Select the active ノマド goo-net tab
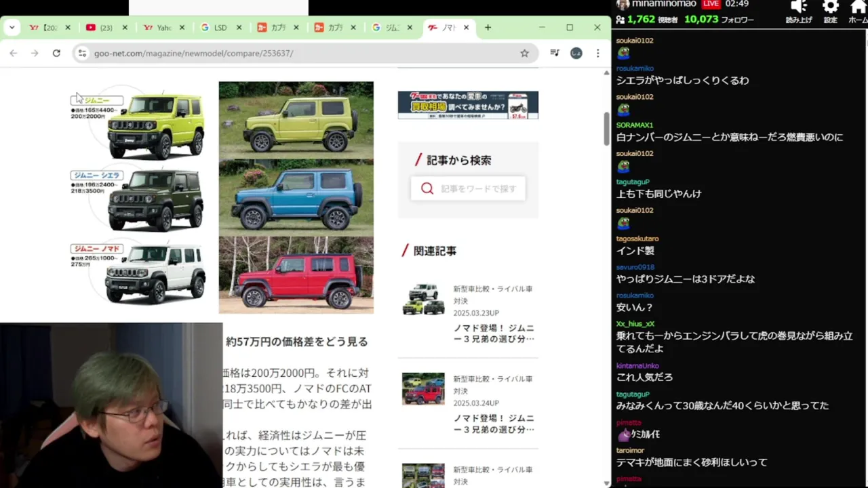 coord(448,28)
